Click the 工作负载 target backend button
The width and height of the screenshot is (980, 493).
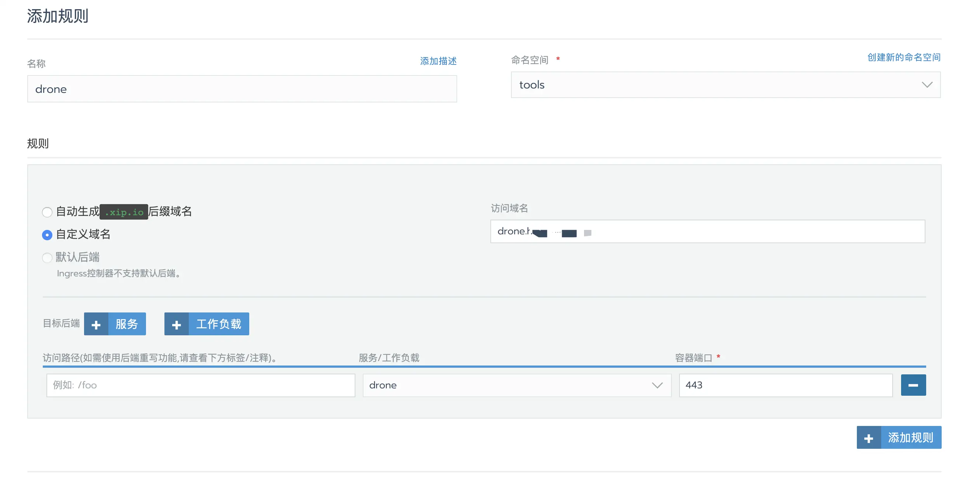[x=218, y=324]
